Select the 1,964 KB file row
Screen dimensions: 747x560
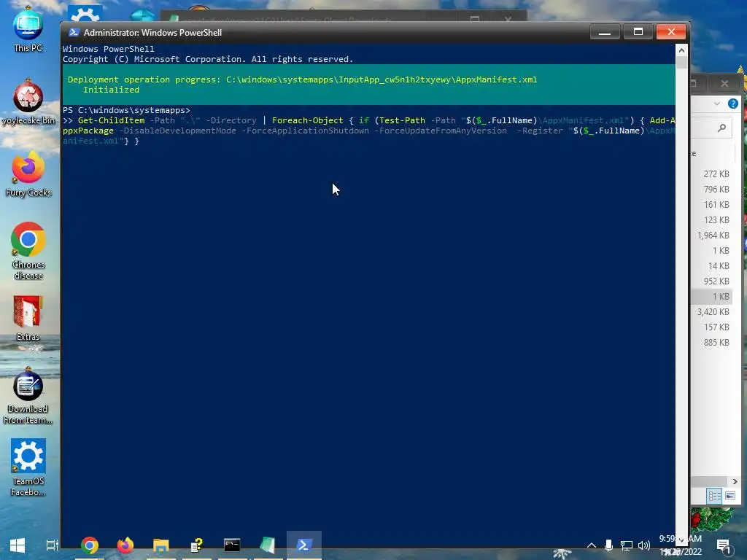point(712,236)
